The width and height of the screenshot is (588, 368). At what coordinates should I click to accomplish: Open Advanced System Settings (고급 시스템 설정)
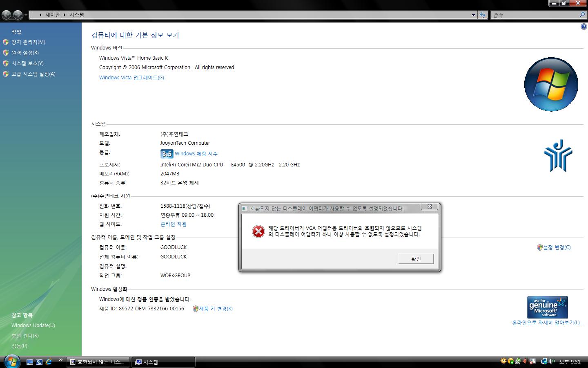33,74
